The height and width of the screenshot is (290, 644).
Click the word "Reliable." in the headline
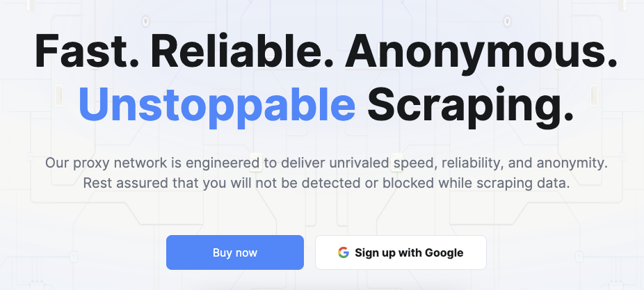(x=242, y=50)
